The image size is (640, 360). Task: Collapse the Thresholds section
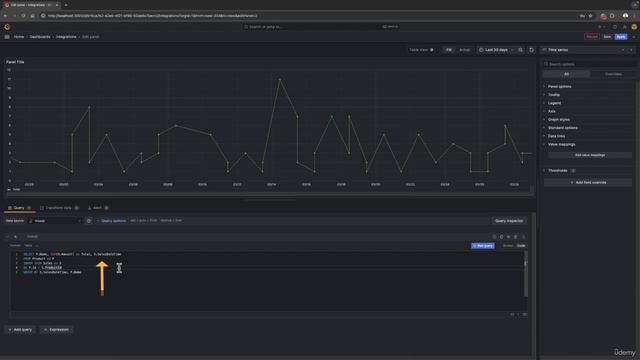click(x=557, y=171)
